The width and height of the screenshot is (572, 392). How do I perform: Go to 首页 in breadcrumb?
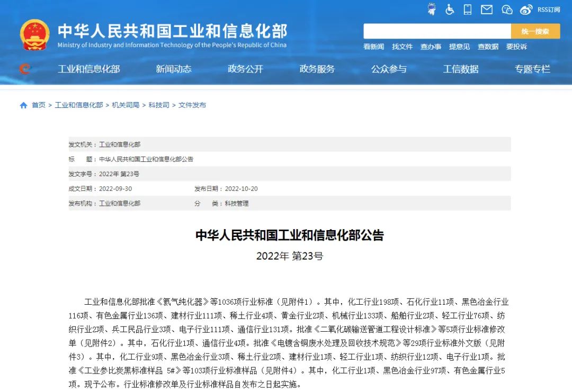(39, 105)
